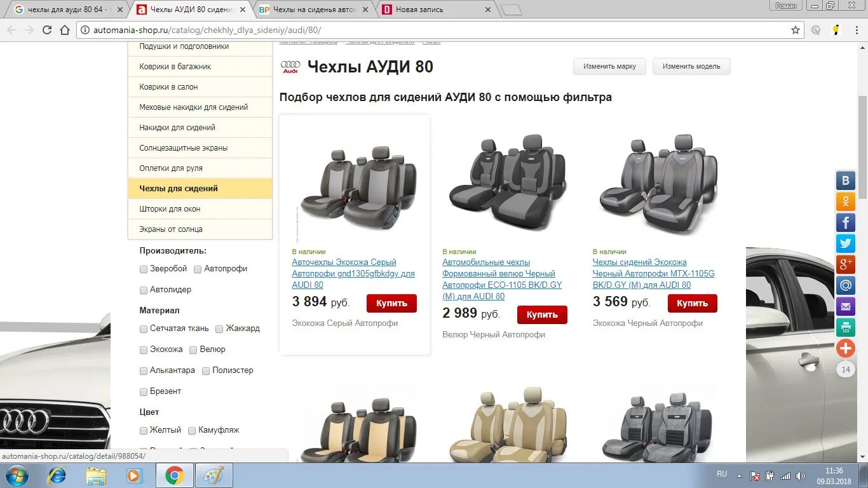Share page on Facebook icon
This screenshot has width=868, height=488.
pos(845,222)
